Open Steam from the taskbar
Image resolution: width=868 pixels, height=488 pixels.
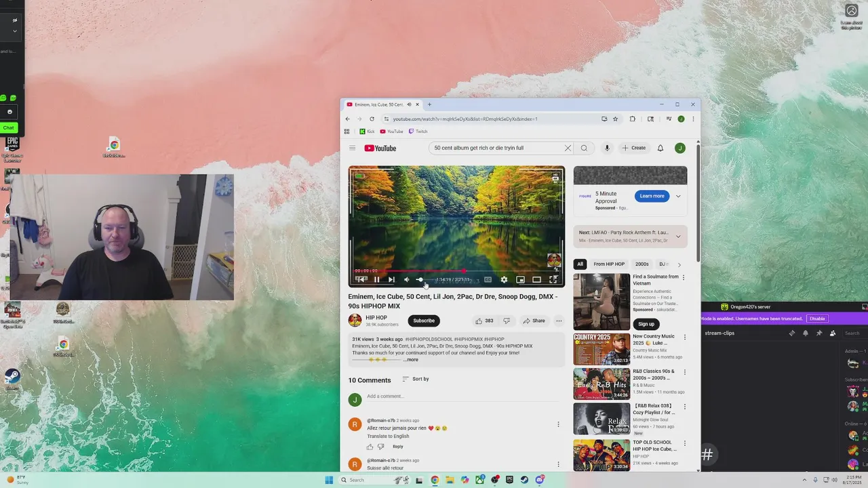(524, 480)
